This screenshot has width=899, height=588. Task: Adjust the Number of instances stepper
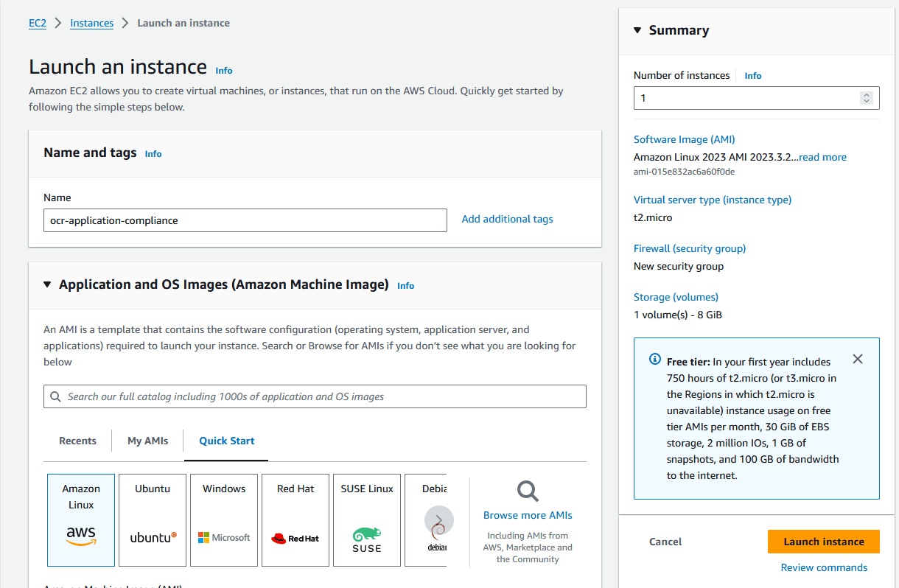tap(867, 98)
